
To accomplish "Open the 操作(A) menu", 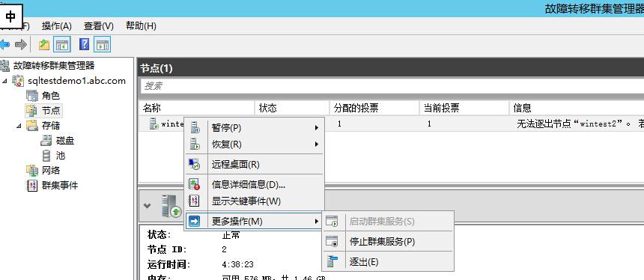I will click(x=57, y=26).
